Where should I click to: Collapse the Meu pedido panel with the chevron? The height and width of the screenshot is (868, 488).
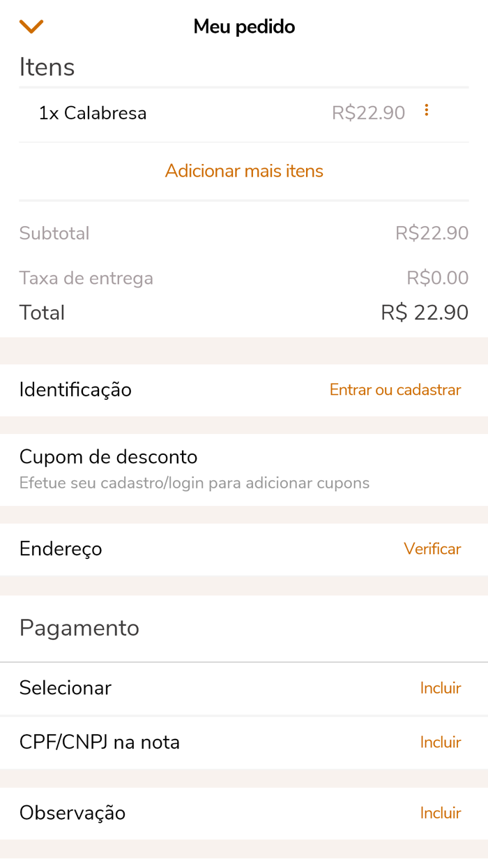[x=31, y=25]
